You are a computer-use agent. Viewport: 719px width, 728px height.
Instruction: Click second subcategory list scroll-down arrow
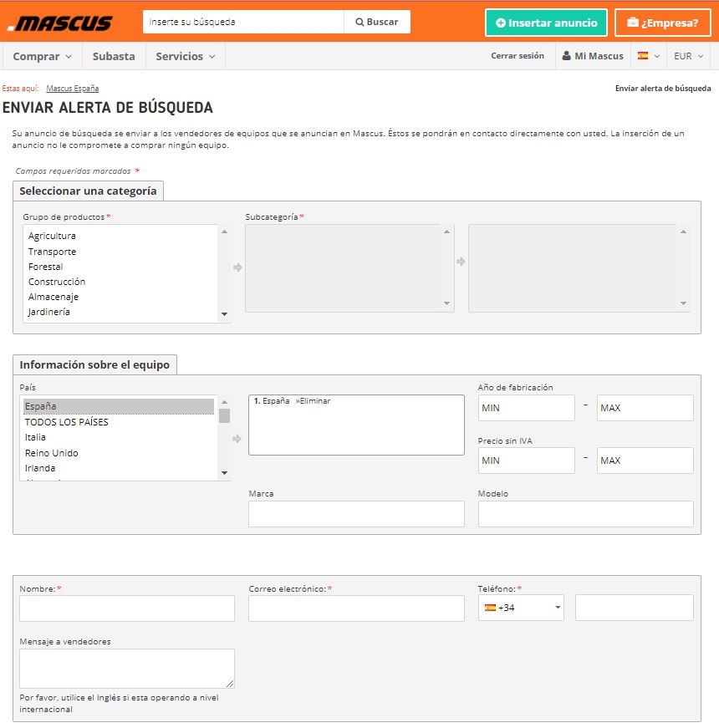[x=683, y=303]
